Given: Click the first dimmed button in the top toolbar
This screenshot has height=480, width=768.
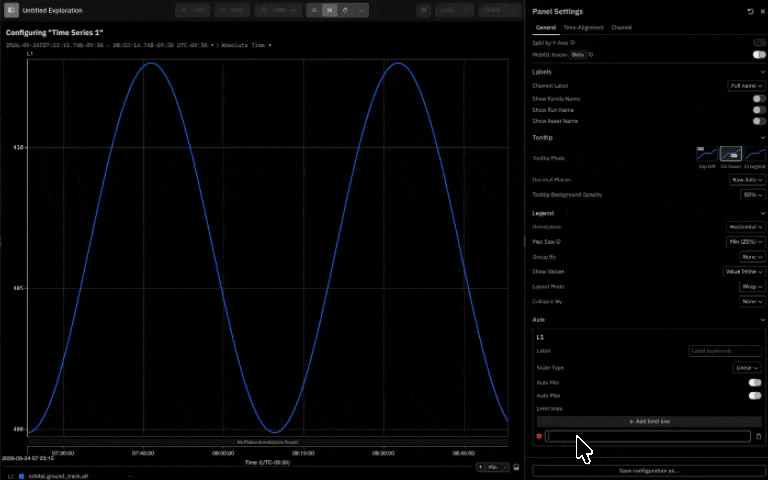Looking at the screenshot, I should click(192, 10).
